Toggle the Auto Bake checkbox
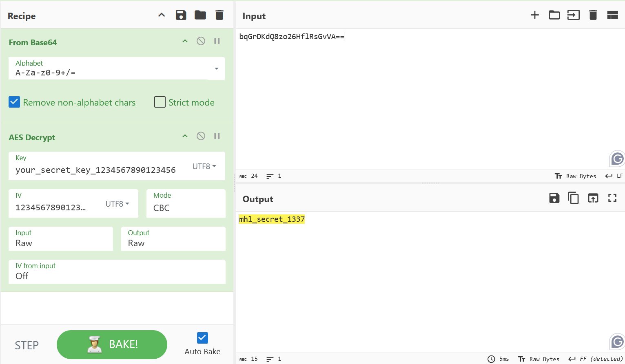Viewport: 625px width, 364px height. pyautogui.click(x=202, y=338)
